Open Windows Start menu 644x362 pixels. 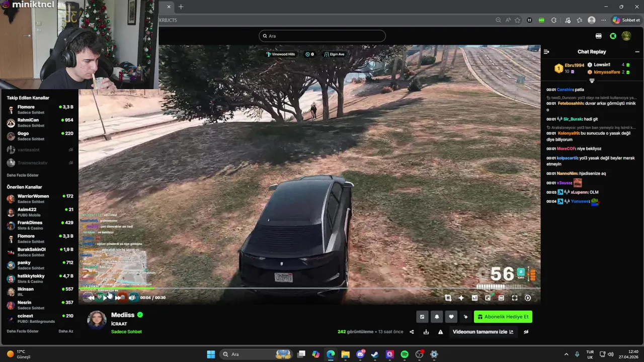pos(211,354)
